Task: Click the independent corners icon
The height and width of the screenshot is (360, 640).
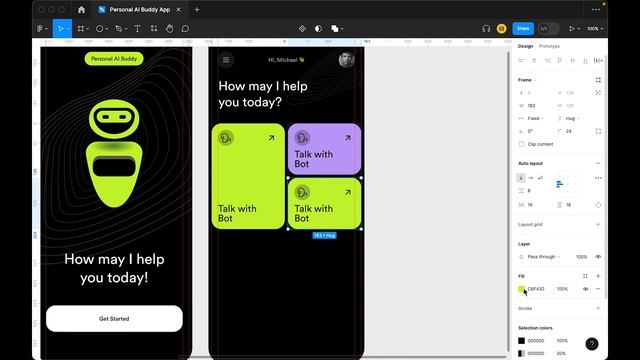Action: pyautogui.click(x=598, y=131)
